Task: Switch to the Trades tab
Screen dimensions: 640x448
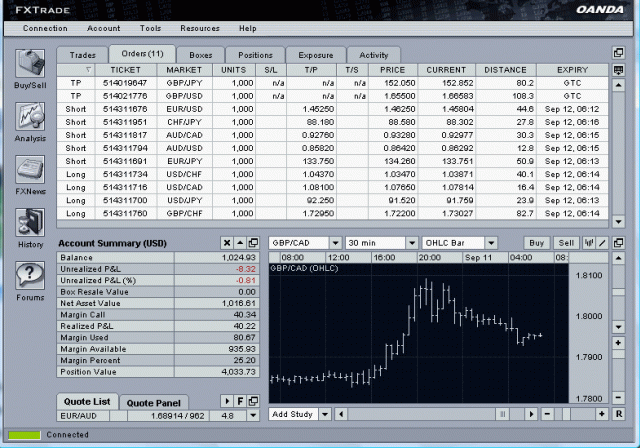Action: 82,55
